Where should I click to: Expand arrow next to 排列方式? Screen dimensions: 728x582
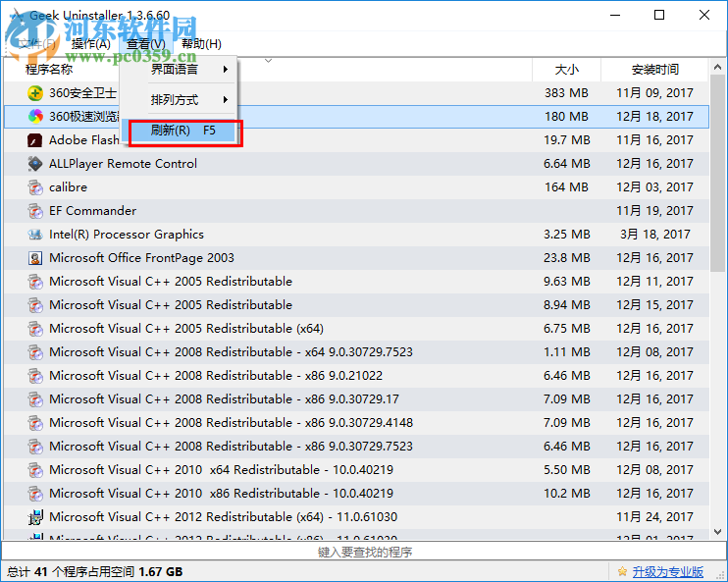tap(226, 99)
